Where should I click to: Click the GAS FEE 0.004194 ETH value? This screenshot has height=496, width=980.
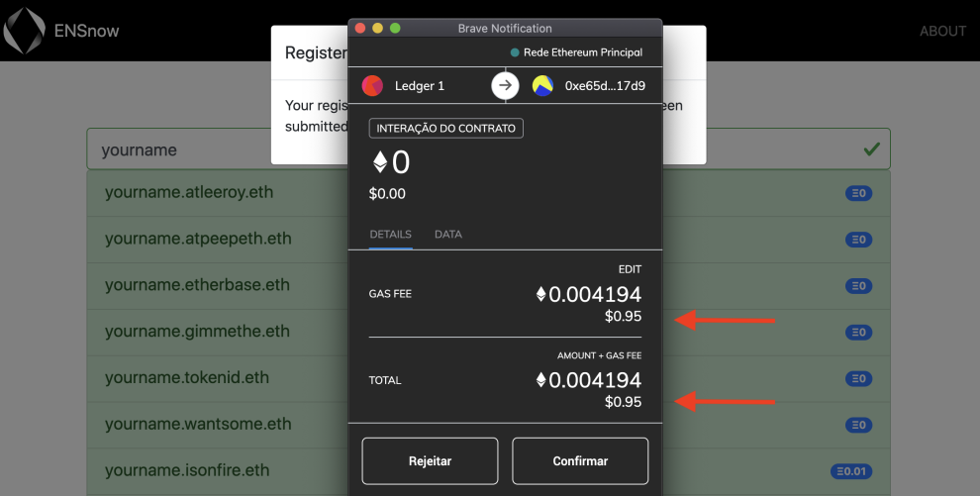[589, 294]
